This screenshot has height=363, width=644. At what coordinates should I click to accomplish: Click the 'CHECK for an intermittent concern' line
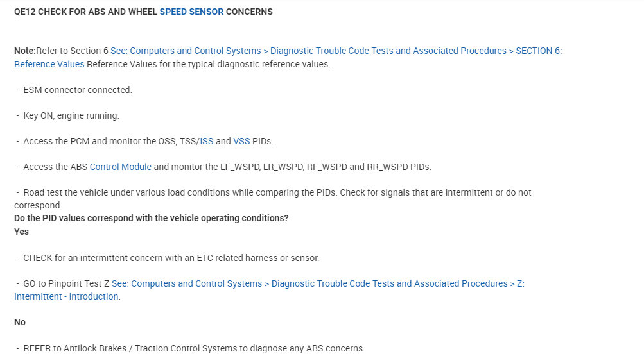point(171,258)
